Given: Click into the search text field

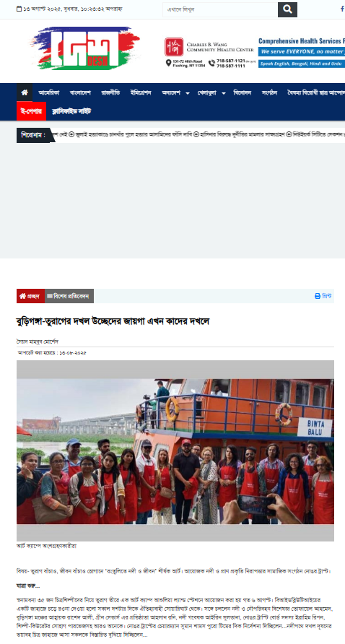Looking at the screenshot, I should pos(220,9).
